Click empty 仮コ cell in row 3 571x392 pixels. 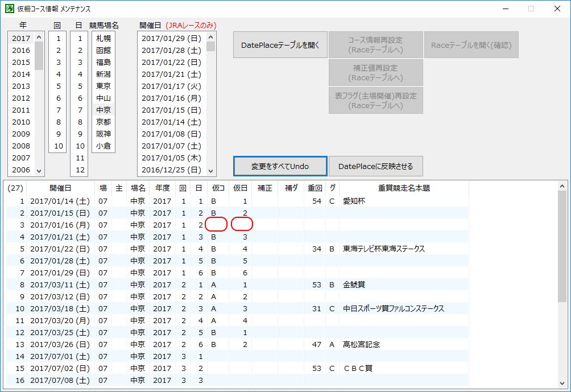coord(216,225)
